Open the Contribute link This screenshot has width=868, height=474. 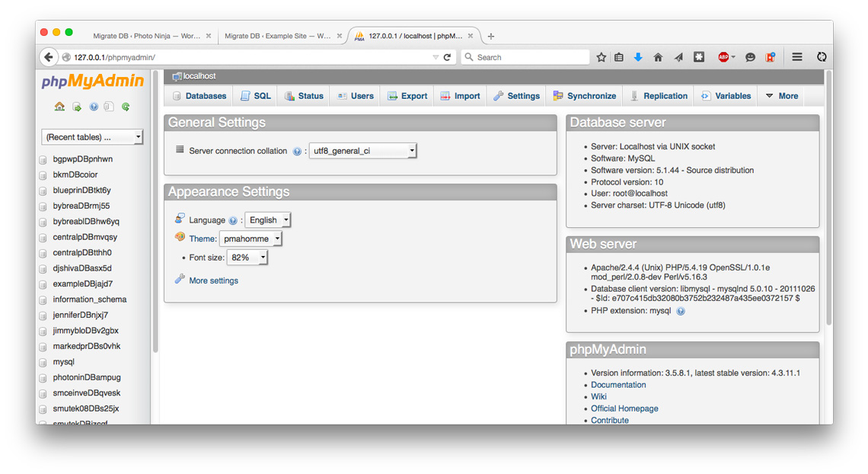(609, 421)
